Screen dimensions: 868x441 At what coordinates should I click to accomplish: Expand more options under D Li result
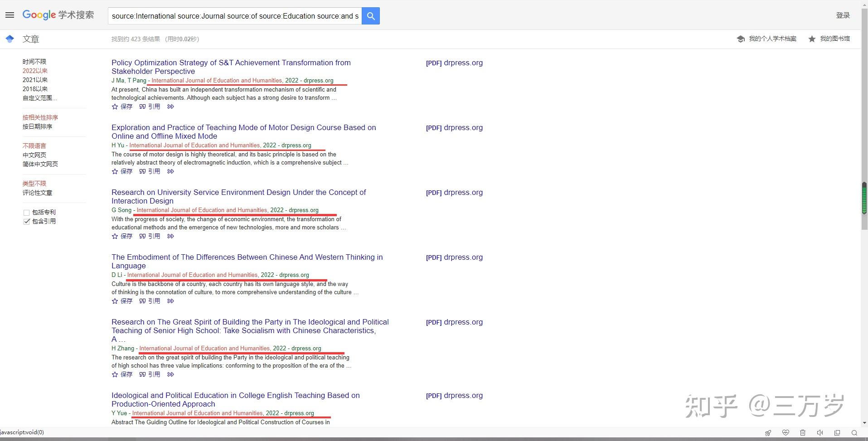pyautogui.click(x=170, y=301)
